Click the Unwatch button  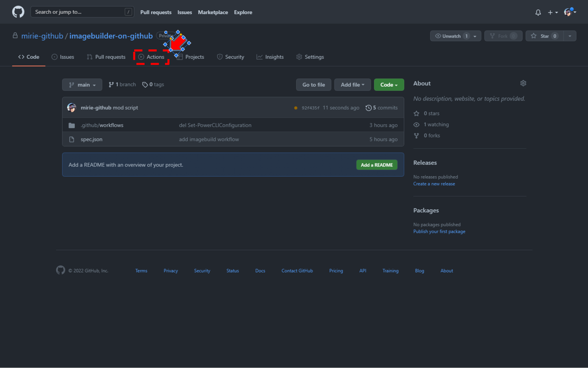[451, 36]
